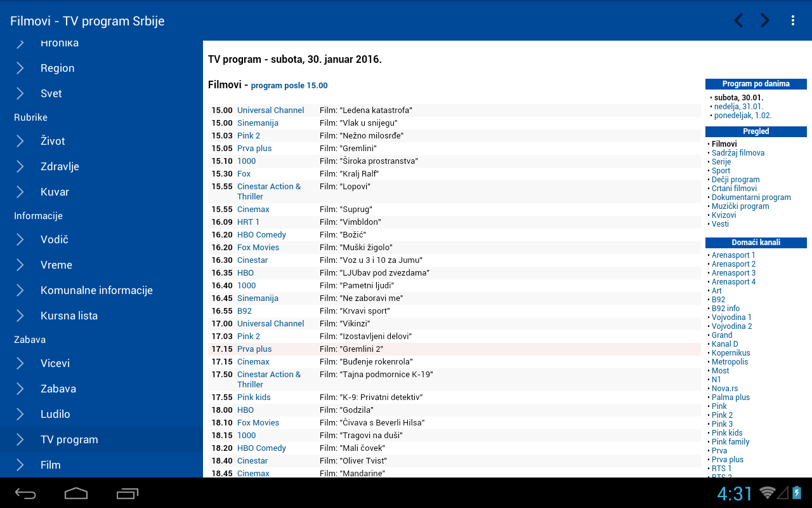Open Komunalne informacije in the sidebar

101,290
